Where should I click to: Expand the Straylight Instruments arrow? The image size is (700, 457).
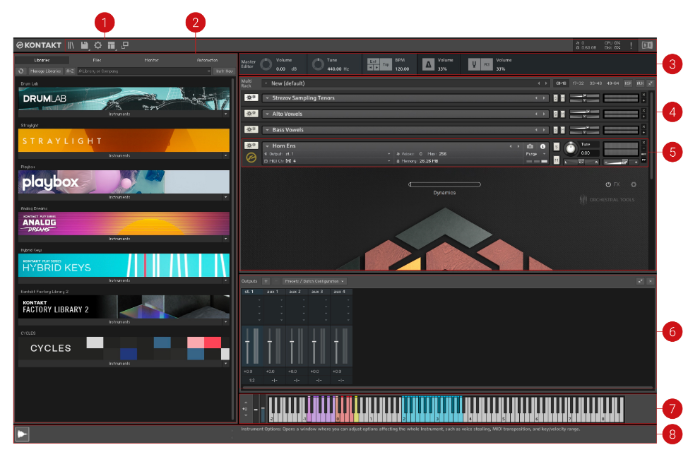tap(225, 156)
